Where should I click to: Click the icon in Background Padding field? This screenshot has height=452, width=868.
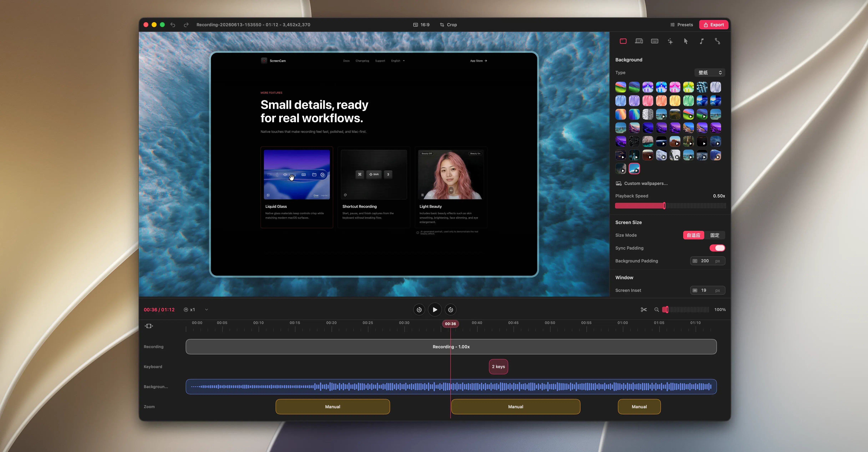[x=695, y=261]
